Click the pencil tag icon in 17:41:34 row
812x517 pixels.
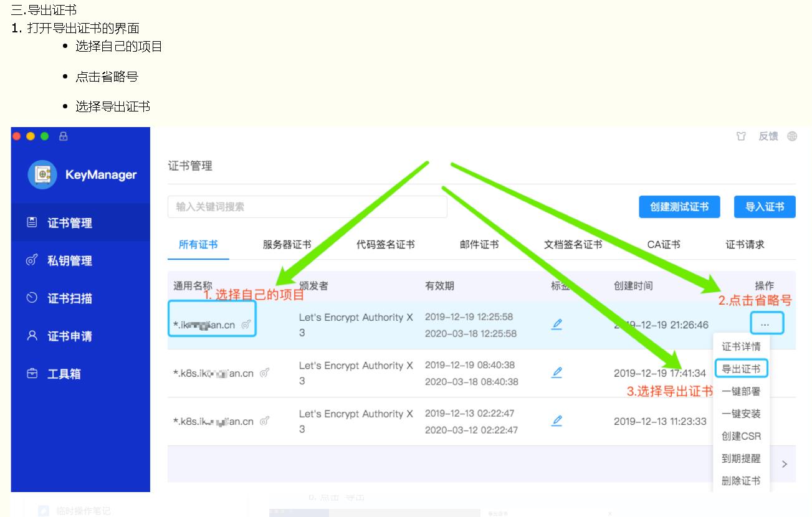click(557, 372)
